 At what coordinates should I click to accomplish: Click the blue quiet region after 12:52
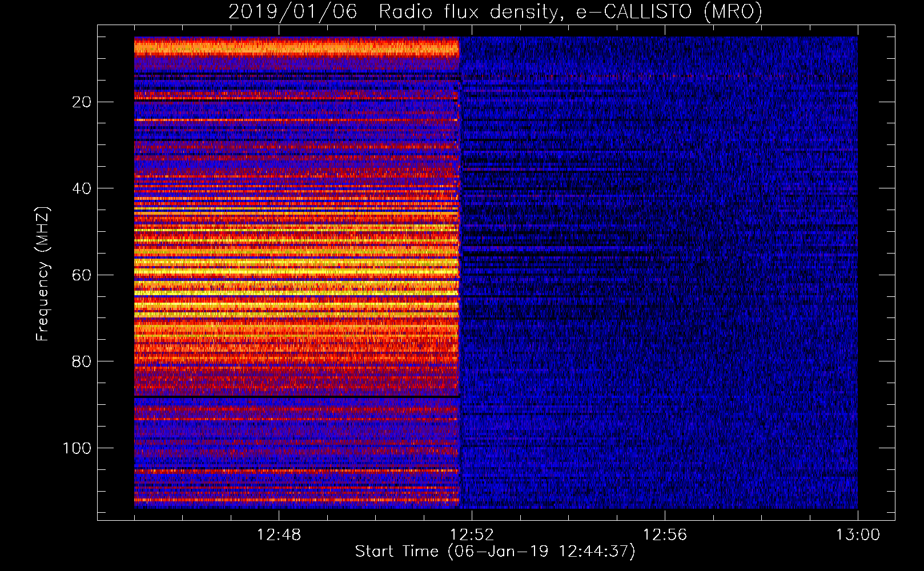tap(659, 273)
